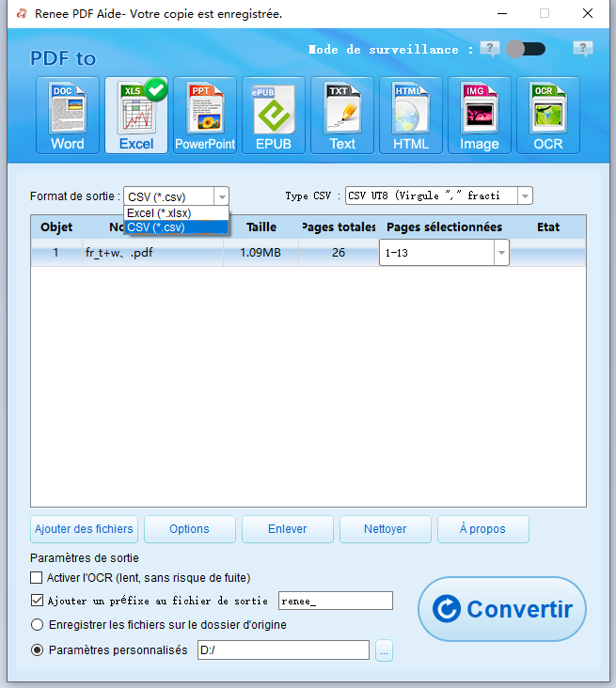Uncheck Ajouter un préfixe au fichier checkbox
616x688 pixels.
[37, 601]
